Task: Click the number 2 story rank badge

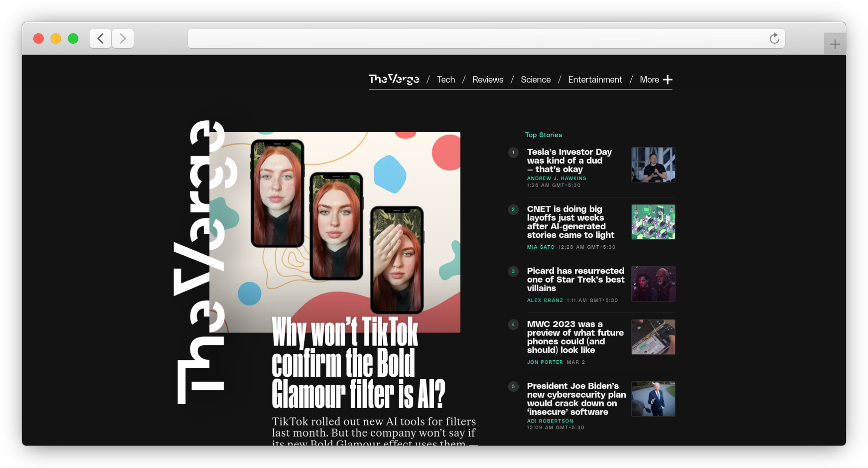Action: tap(513, 210)
